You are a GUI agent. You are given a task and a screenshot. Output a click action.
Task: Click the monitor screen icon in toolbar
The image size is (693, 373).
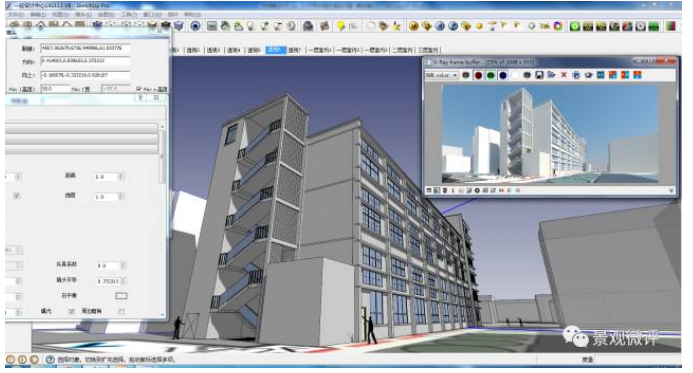point(212,26)
